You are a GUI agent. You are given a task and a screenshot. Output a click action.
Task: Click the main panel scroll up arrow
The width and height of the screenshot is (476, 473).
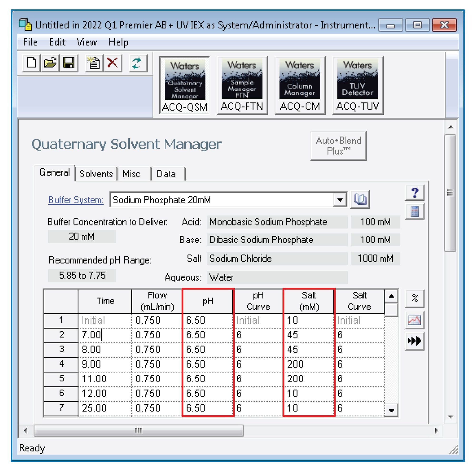point(451,127)
